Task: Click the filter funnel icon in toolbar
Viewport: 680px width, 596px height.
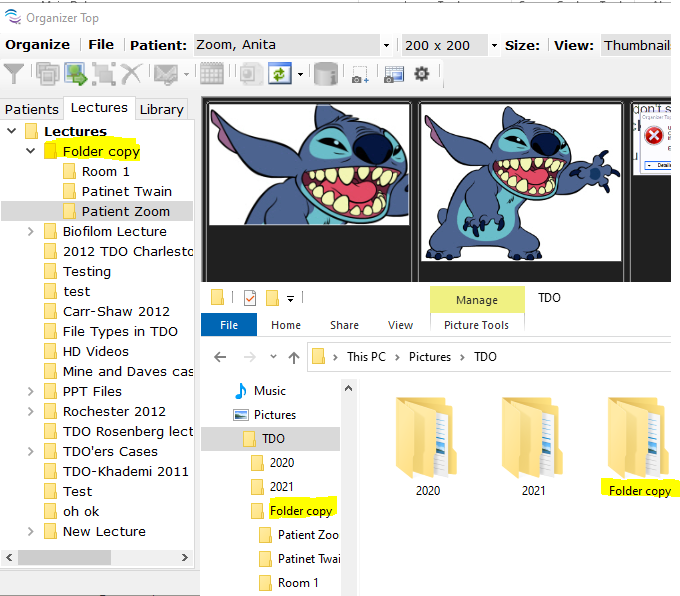Action: click(14, 73)
